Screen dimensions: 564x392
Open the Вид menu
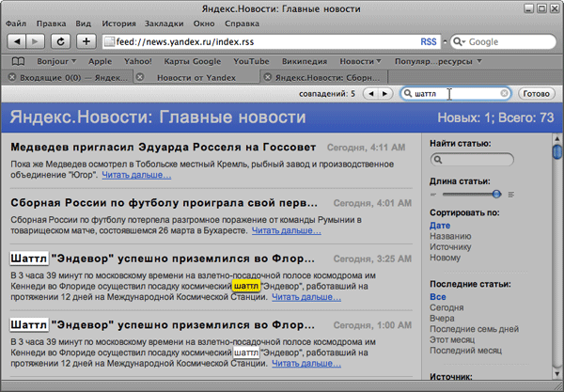[83, 24]
